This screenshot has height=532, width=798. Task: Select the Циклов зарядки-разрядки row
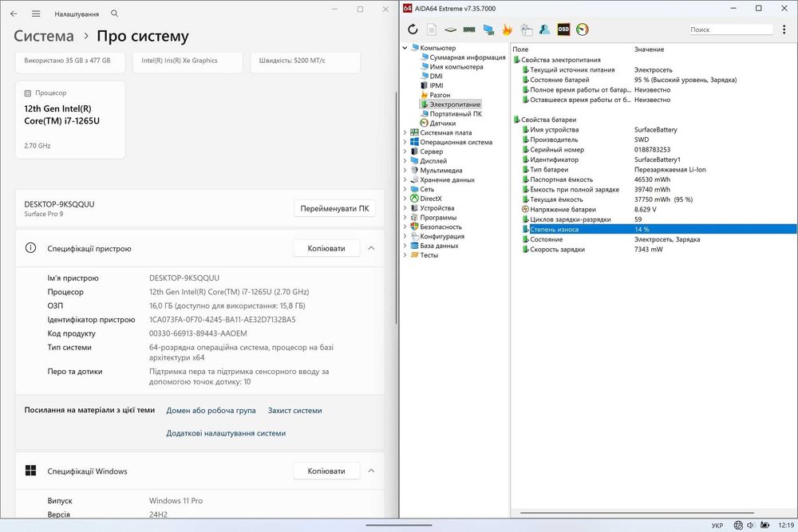(x=659, y=219)
